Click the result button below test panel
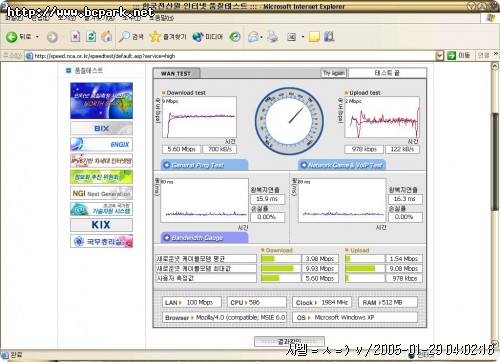 pyautogui.click(x=289, y=341)
